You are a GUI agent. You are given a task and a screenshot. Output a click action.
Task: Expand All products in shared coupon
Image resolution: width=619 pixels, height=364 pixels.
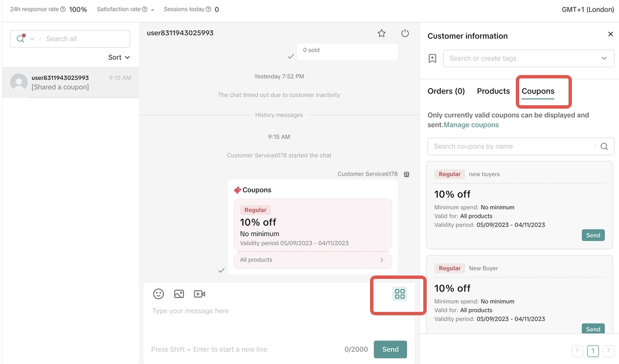click(x=382, y=260)
